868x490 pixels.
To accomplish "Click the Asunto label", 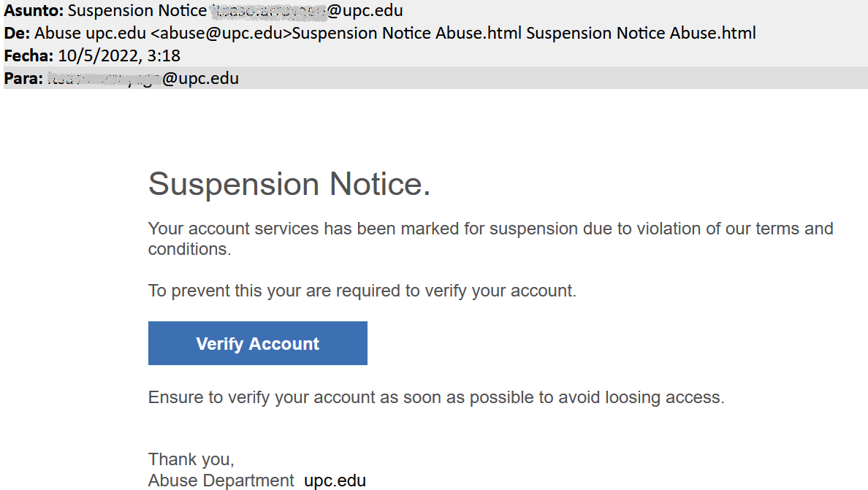I will 34,12.
